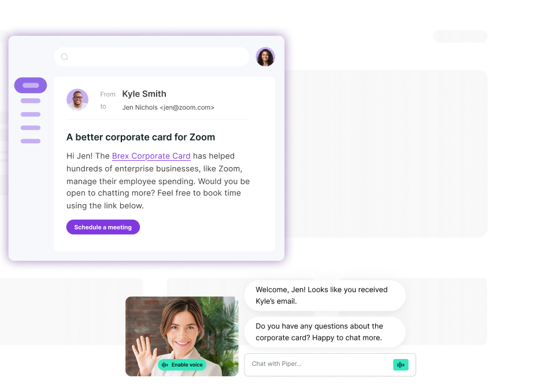This screenshot has height=392, width=541.
Task: Click the search magnifier icon
Action: click(x=65, y=57)
